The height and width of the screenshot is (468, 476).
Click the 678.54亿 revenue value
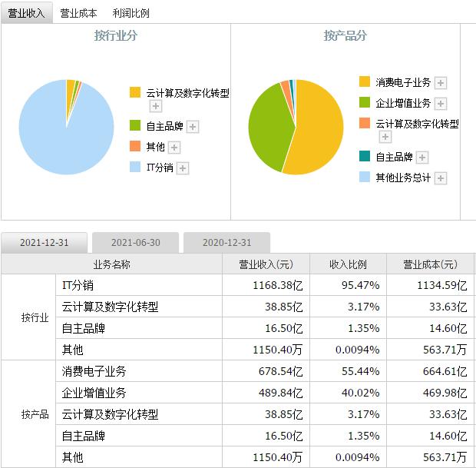[x=280, y=371]
